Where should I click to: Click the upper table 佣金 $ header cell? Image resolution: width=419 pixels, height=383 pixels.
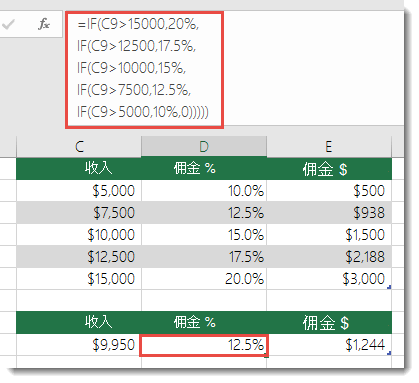click(329, 168)
